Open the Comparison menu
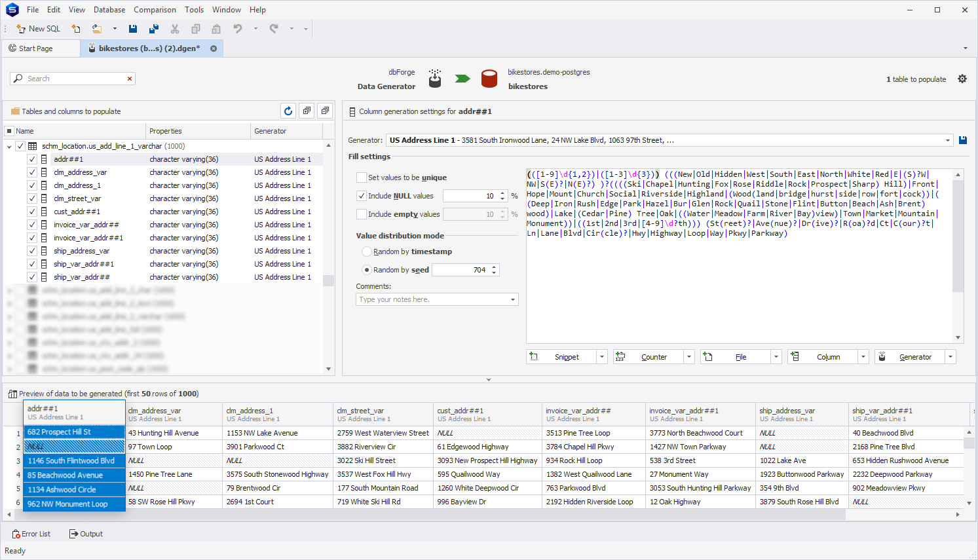Image resolution: width=978 pixels, height=560 pixels. point(155,10)
